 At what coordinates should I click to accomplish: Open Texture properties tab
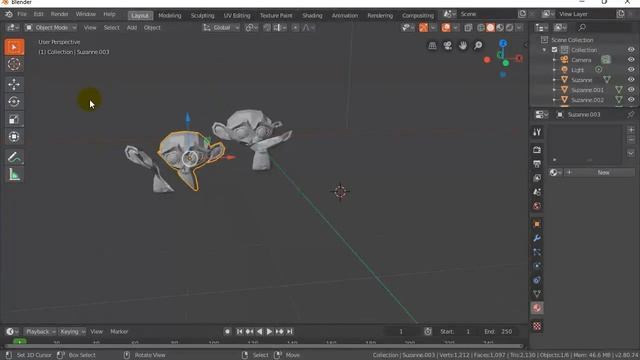pos(537,326)
